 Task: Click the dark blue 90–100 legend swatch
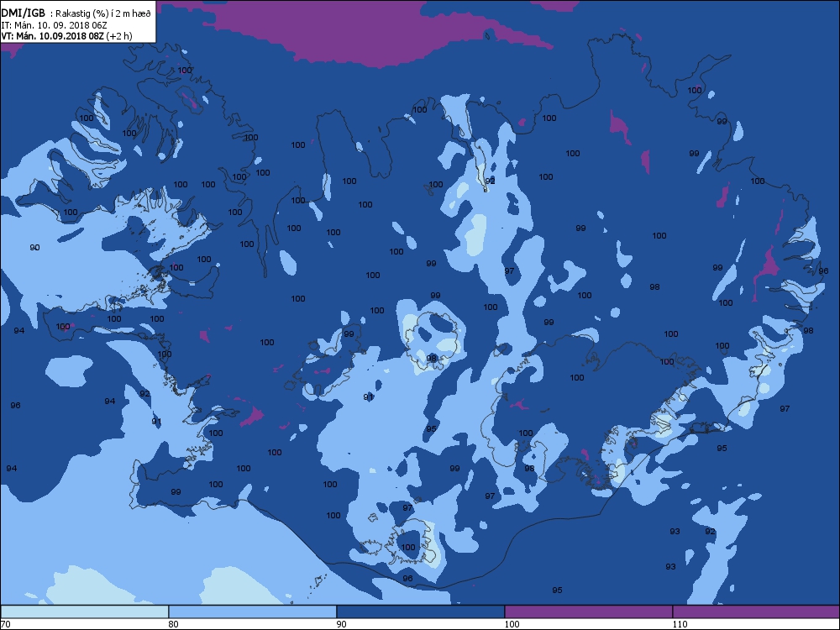(421, 612)
